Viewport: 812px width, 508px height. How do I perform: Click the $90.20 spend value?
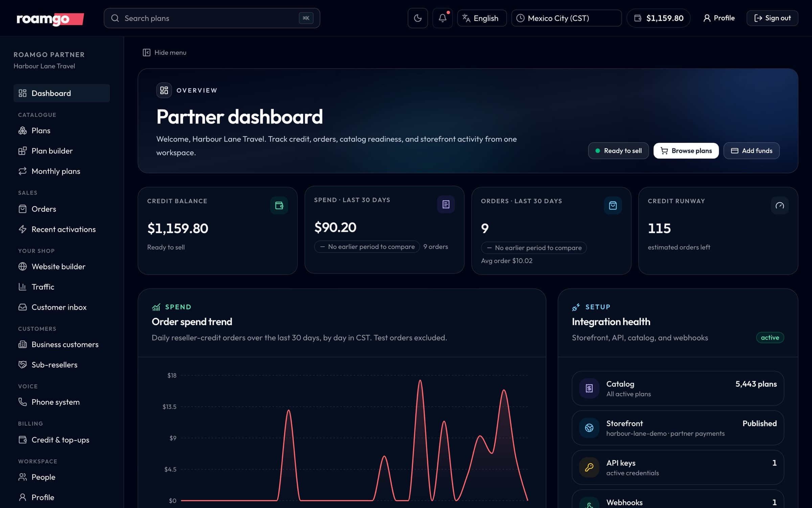point(335,227)
